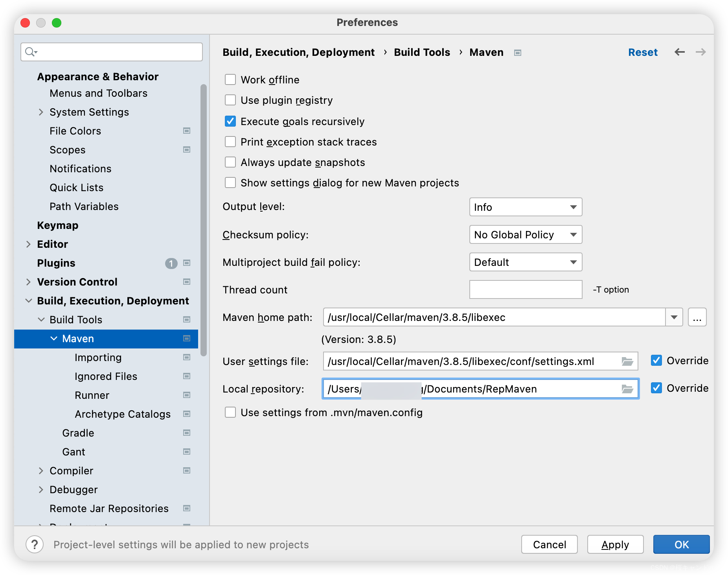Uncheck Execute goals recursively
728x575 pixels.
pos(230,121)
